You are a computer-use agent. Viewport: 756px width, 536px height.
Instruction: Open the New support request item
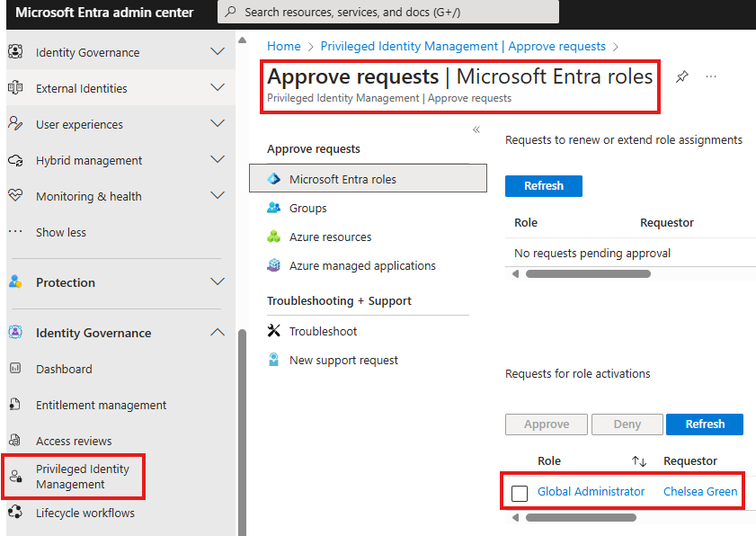point(343,360)
